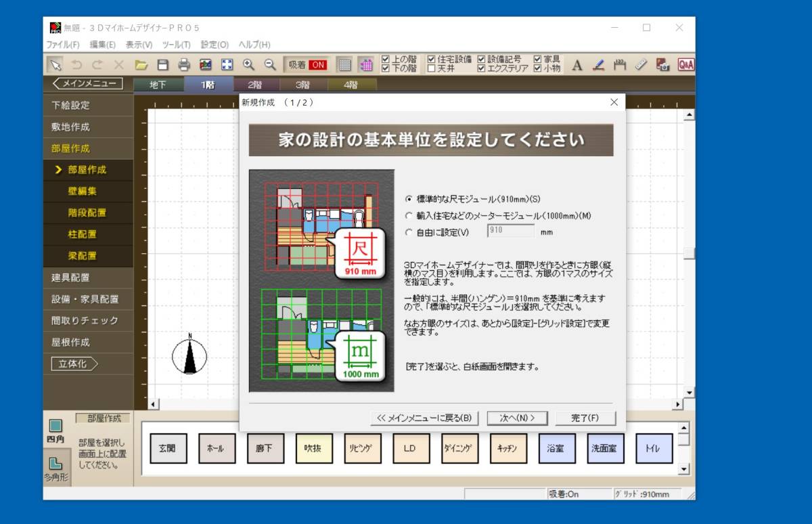Save using the floppy disk icon
Viewport: 812px width, 524px height.
(162, 65)
